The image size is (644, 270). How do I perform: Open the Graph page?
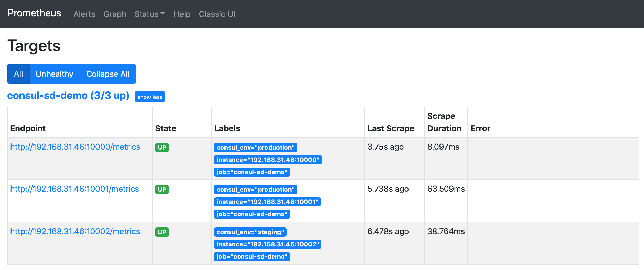point(115,14)
